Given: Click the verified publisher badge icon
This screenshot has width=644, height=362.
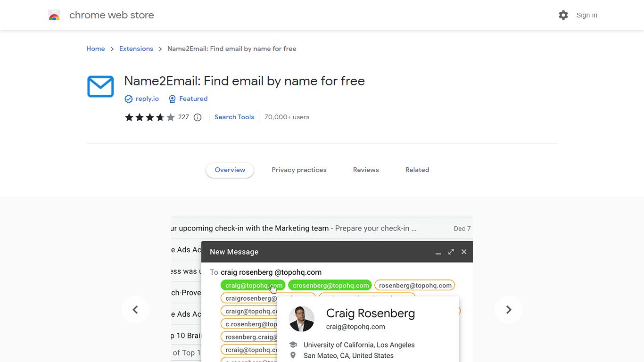Looking at the screenshot, I should [x=128, y=99].
